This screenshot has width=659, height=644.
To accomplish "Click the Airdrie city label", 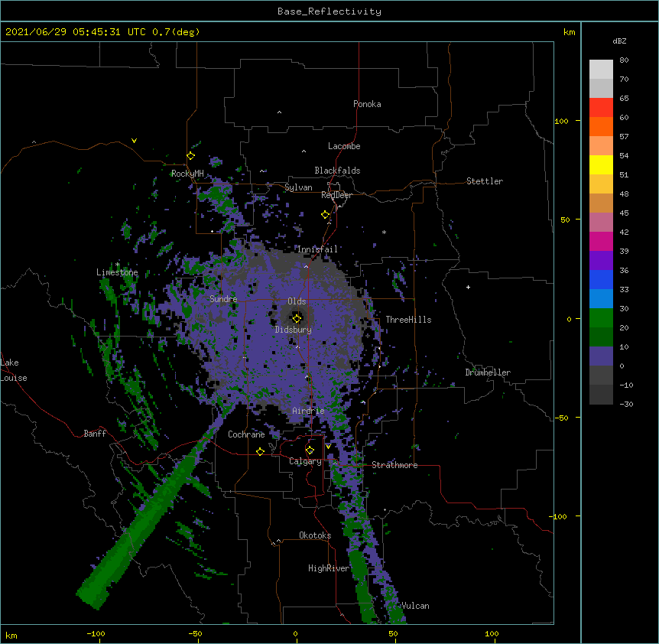I will (x=308, y=411).
